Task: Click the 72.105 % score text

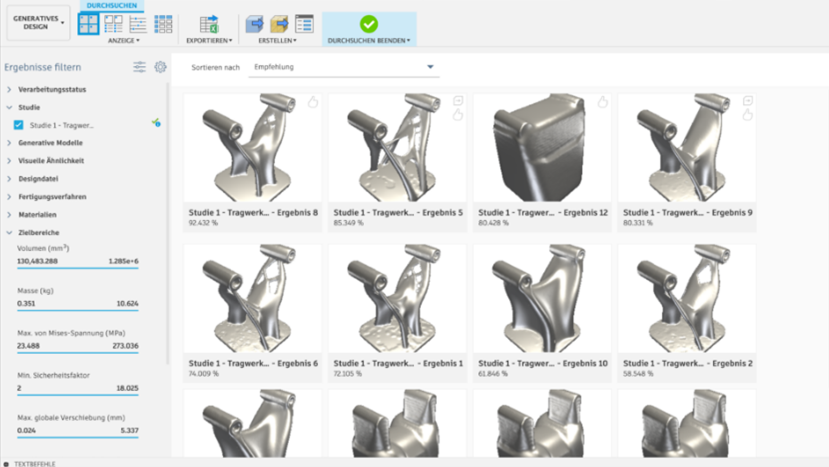Action: click(x=348, y=374)
